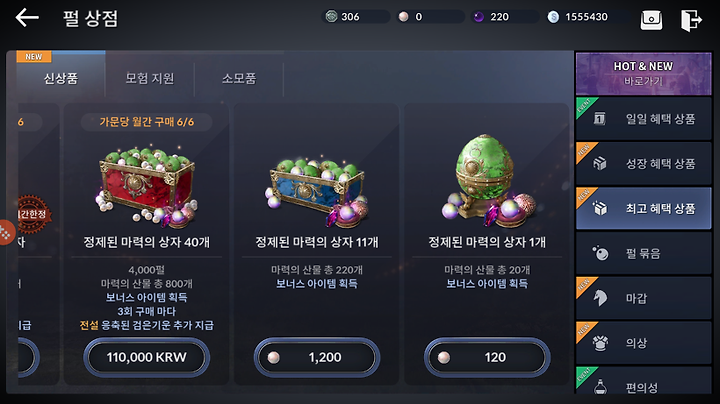This screenshot has height=404, width=720.
Task: Select the 신상품 tab
Action: click(61, 79)
